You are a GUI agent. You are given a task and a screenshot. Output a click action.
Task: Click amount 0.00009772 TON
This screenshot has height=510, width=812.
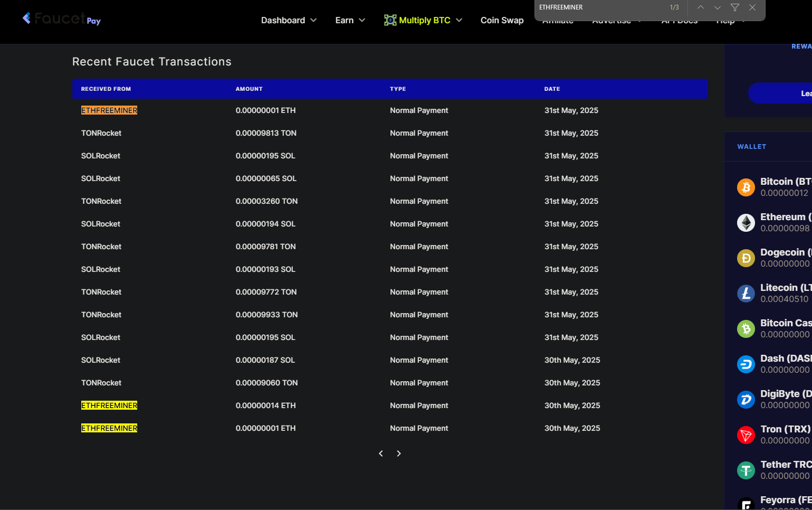266,292
